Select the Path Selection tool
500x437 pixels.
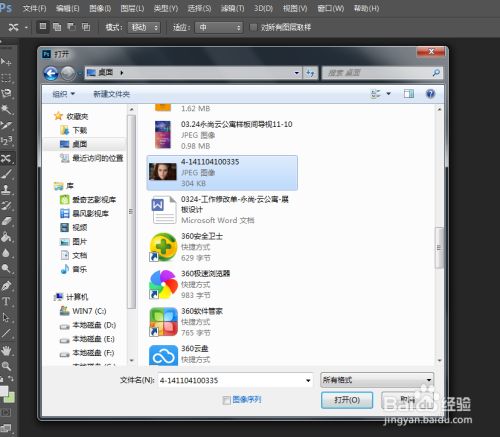point(6,317)
